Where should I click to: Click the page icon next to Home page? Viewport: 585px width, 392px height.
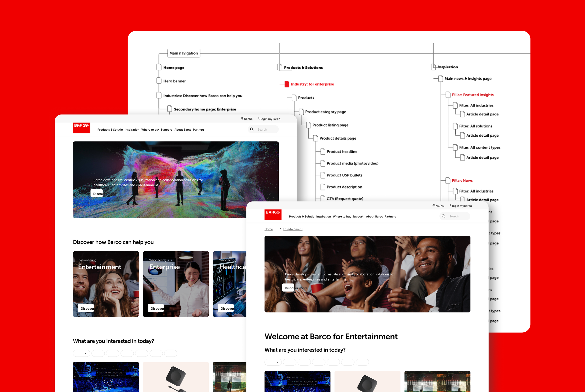(159, 67)
